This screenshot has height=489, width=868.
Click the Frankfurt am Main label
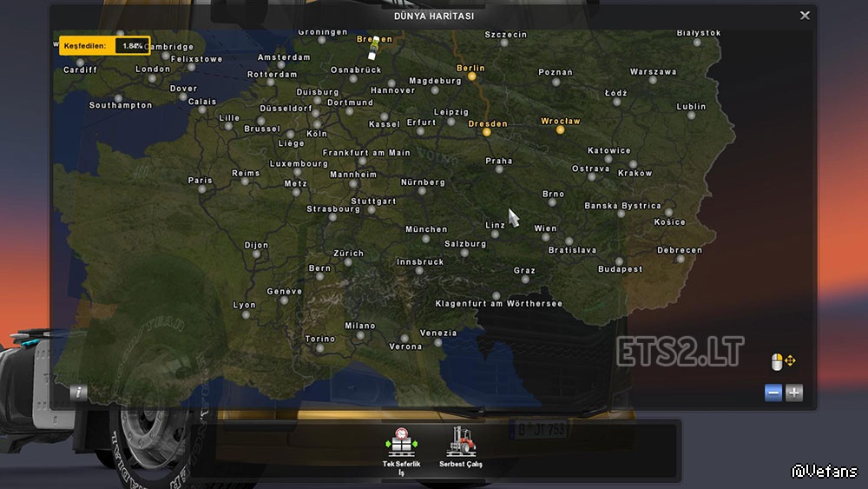click(366, 153)
